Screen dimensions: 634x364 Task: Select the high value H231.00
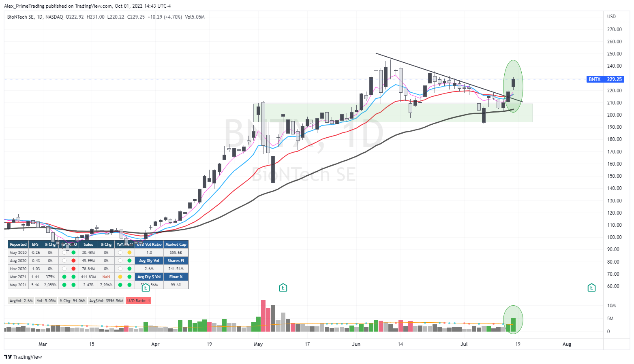click(x=95, y=17)
